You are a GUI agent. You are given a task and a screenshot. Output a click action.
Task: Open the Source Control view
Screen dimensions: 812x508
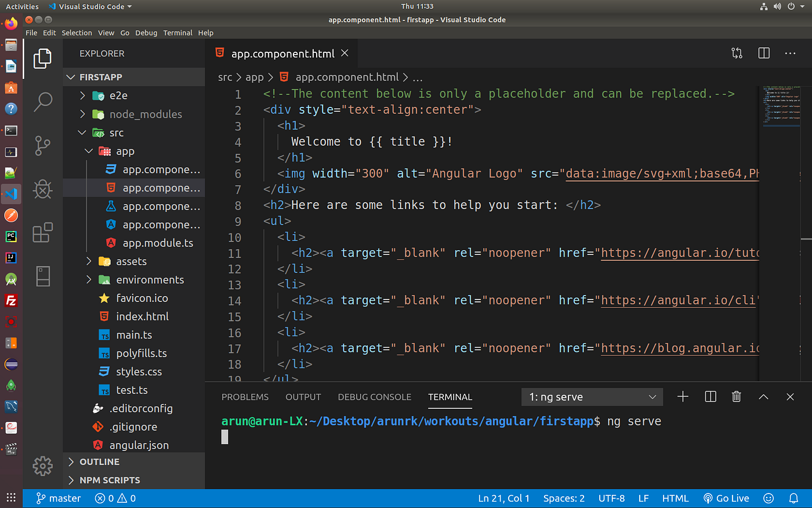[42, 145]
